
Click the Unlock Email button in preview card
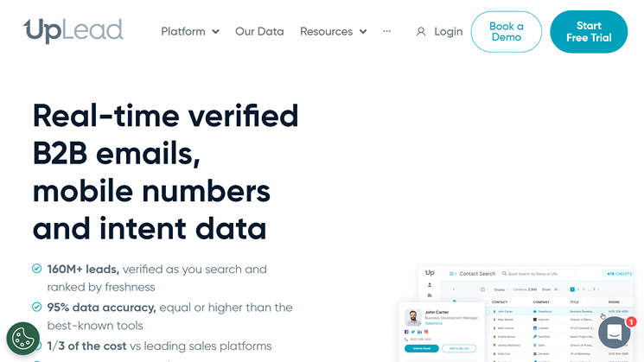(420, 347)
